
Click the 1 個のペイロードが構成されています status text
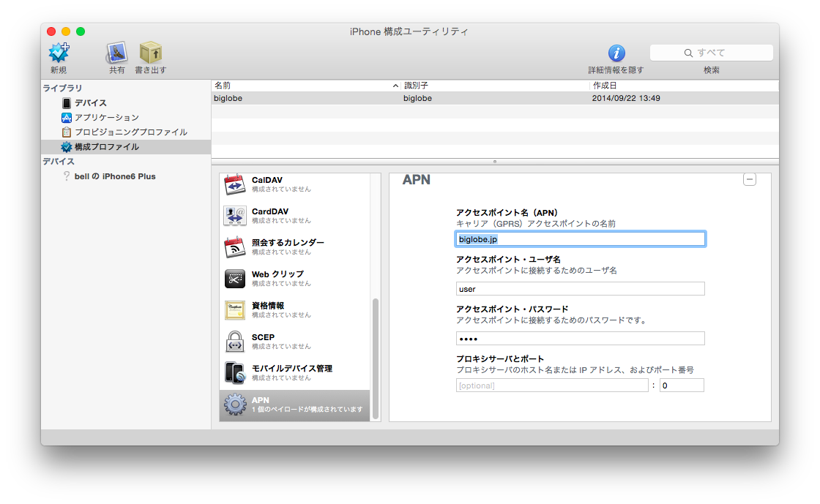tap(307, 410)
